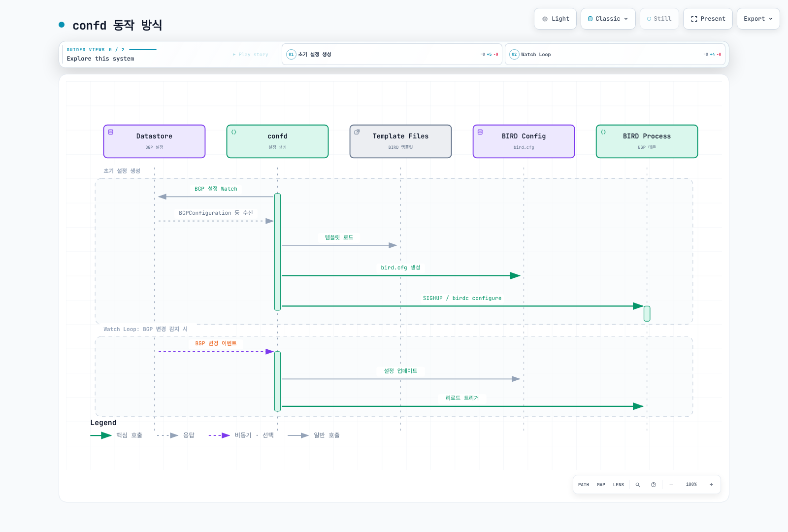
Task: Click the 'bird.cfg 생성' message label
Action: (400, 267)
